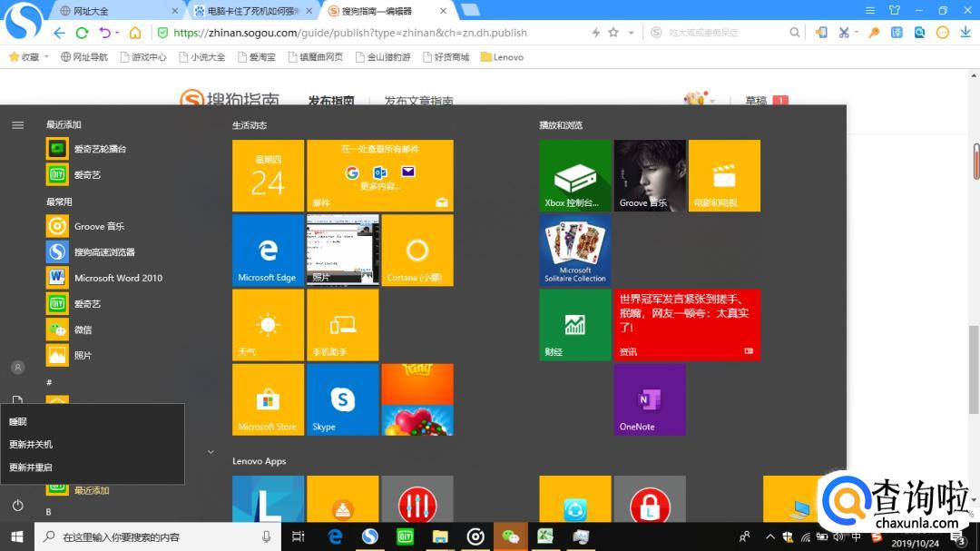
Task: Launch Groove 音乐 from most used list
Action: pos(85,226)
